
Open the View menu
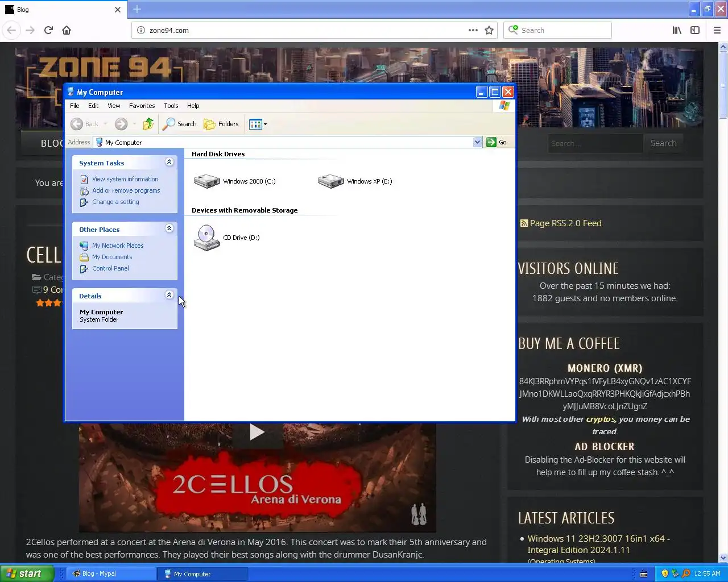click(114, 106)
